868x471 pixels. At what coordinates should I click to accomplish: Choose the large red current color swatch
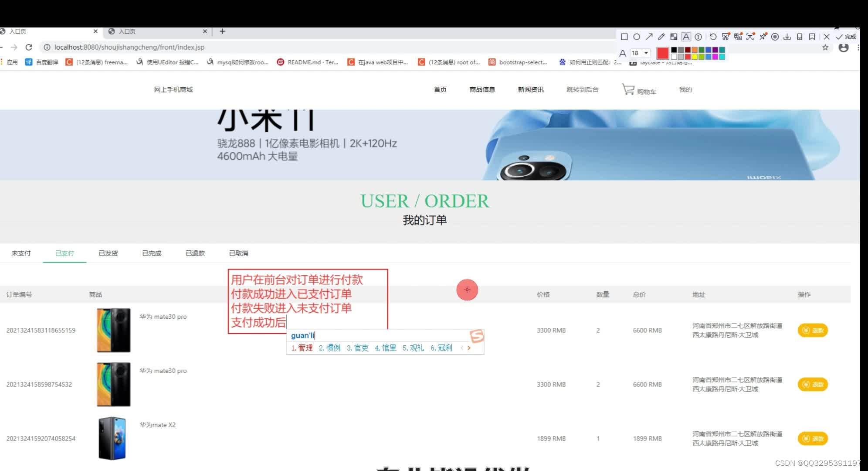(x=663, y=53)
